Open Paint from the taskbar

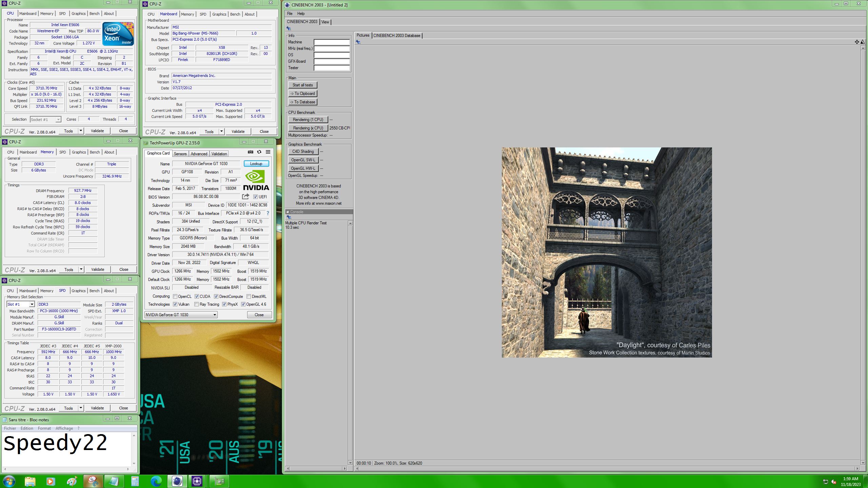coord(72,481)
